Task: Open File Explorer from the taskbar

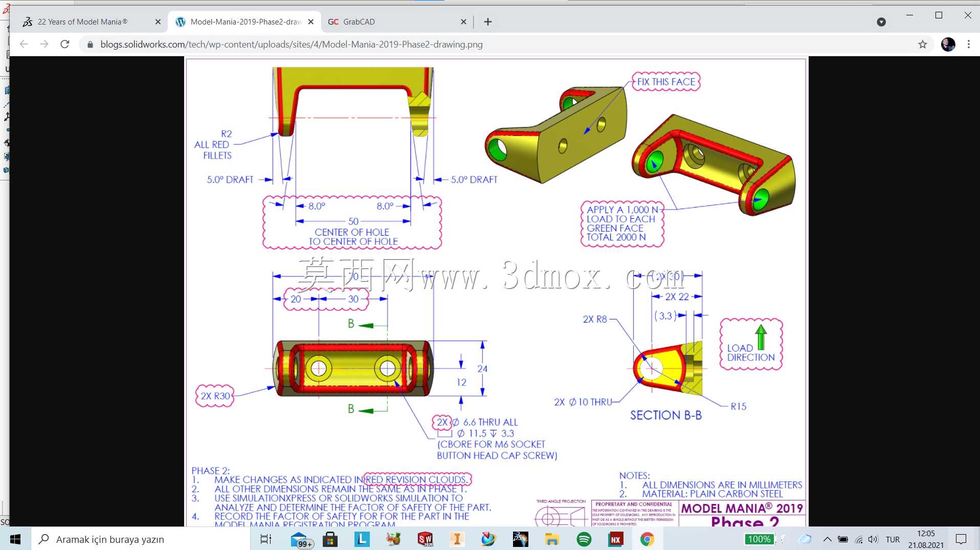Action: [x=552, y=539]
